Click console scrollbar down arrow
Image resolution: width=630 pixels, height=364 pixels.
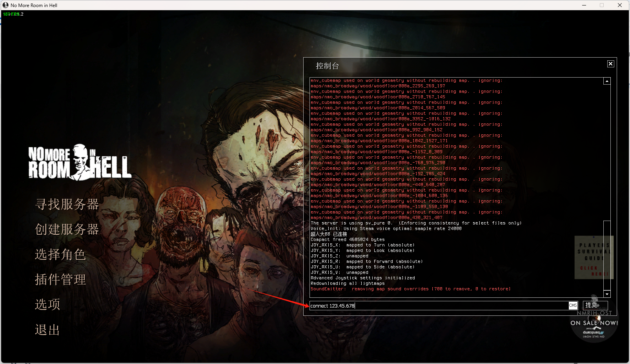[607, 294]
